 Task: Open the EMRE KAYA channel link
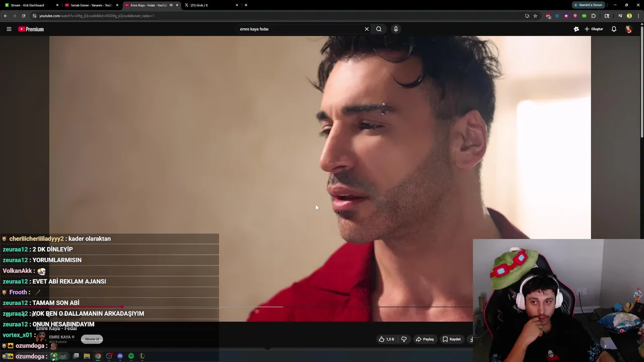[x=60, y=337]
